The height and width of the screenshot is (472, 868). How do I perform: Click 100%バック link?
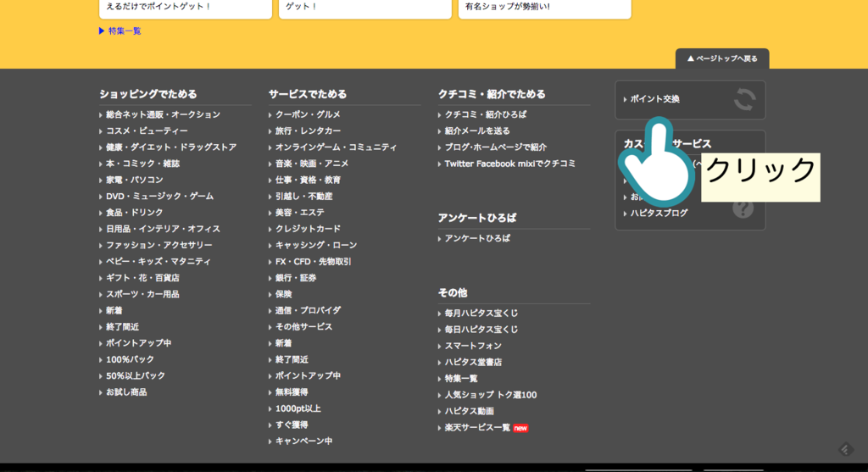[x=130, y=359]
